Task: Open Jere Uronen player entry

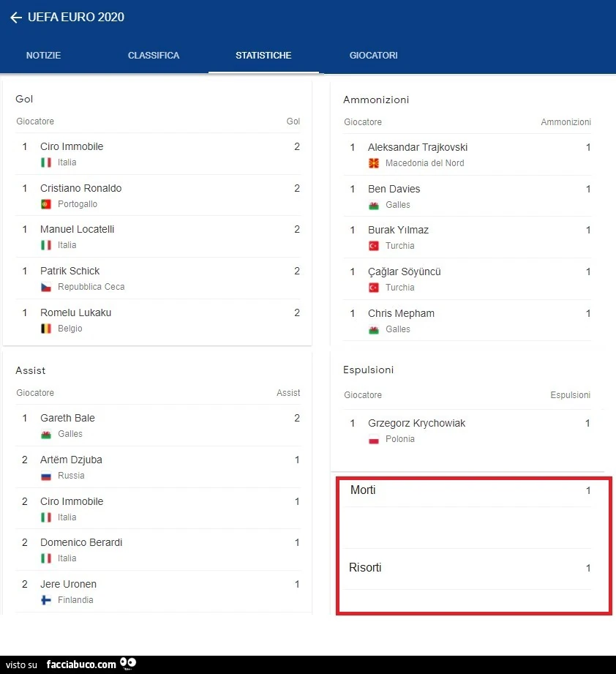Action: pos(68,584)
